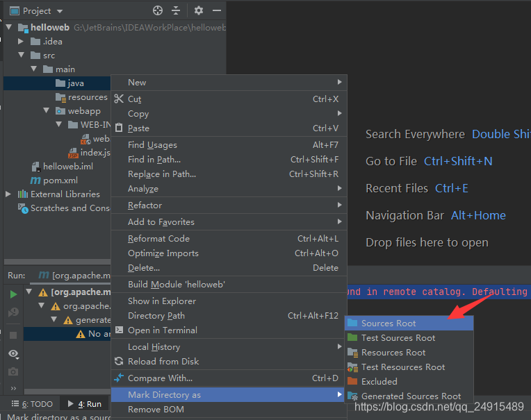Select helloweb.iml file
This screenshot has height=420, width=531.
coord(68,167)
